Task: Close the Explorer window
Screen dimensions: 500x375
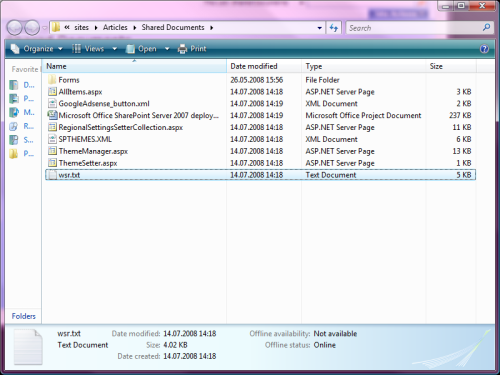Action: 482,6
